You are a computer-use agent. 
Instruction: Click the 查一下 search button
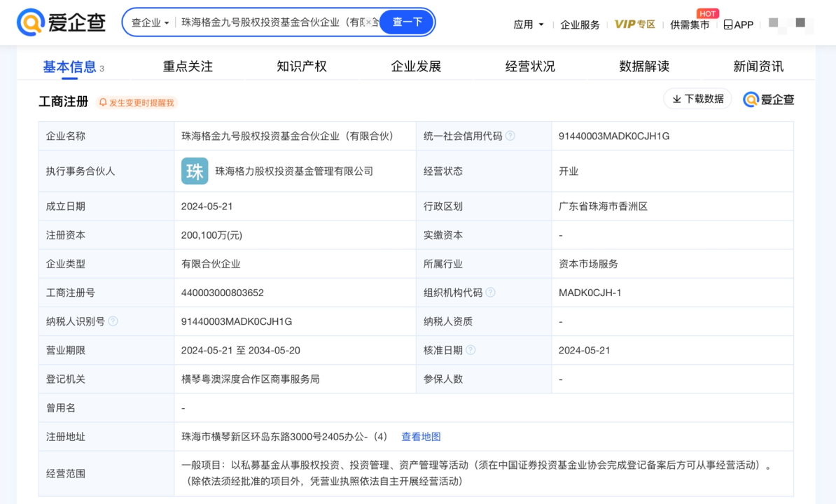coord(407,22)
